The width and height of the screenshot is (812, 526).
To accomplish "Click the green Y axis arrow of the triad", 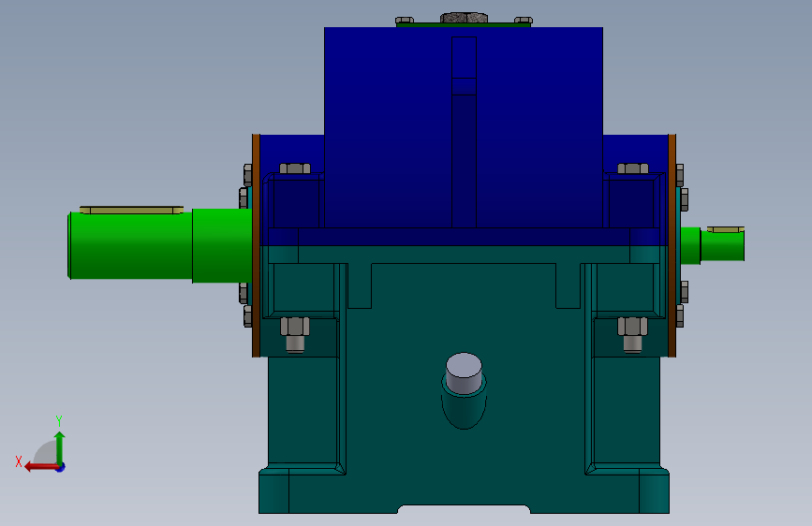I will pyautogui.click(x=60, y=447).
